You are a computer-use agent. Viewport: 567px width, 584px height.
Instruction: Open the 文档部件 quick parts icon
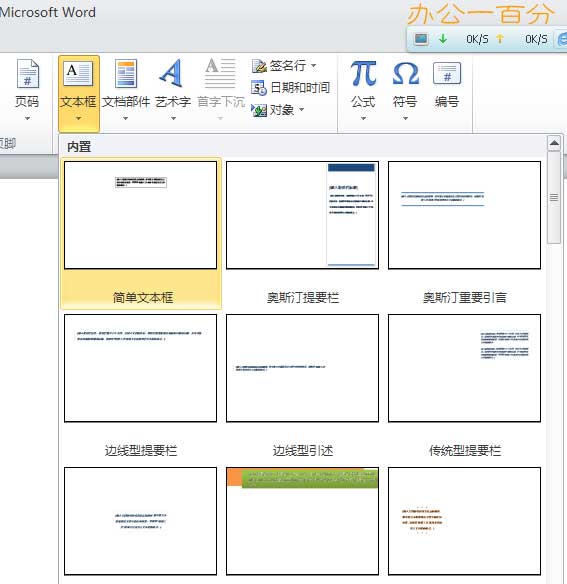click(126, 73)
